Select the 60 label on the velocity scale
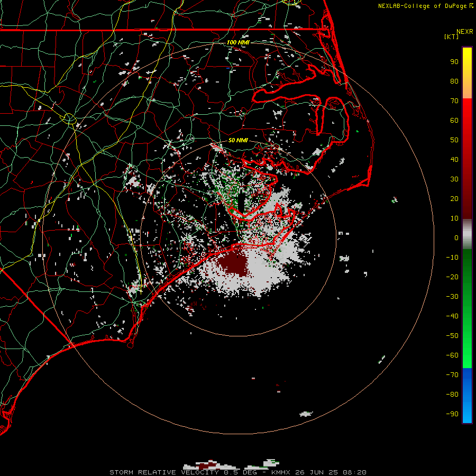Screen dimensions: 476x476 pyautogui.click(x=454, y=120)
